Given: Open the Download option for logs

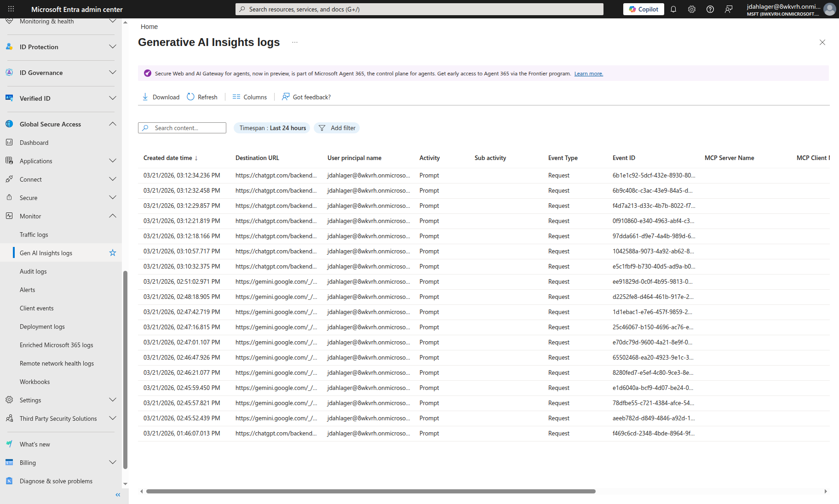Looking at the screenshot, I should [x=161, y=97].
